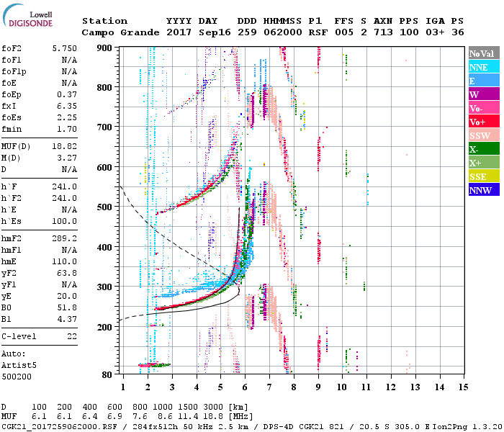Click the IGA value 03+
The width and height of the screenshot is (504, 432).
point(435,33)
